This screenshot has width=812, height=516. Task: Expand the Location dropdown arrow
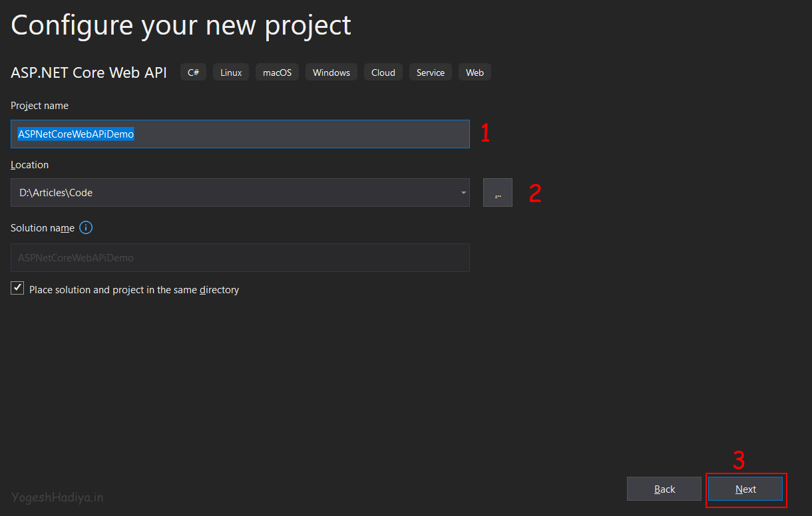pos(463,193)
